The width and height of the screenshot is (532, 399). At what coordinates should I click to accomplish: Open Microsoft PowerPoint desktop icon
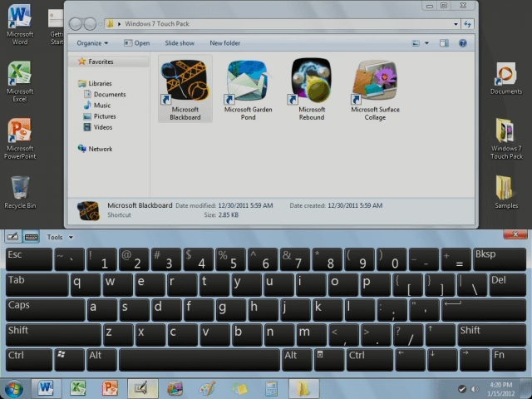click(x=20, y=139)
